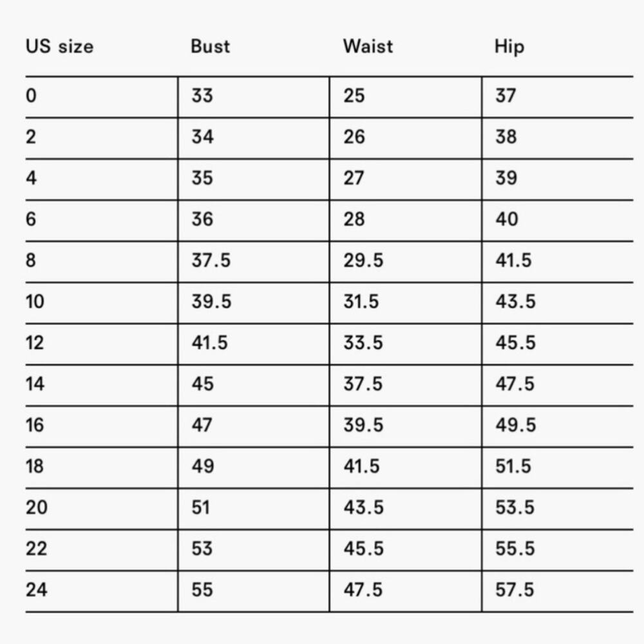Click the waist value 43.5 cell

[363, 507]
